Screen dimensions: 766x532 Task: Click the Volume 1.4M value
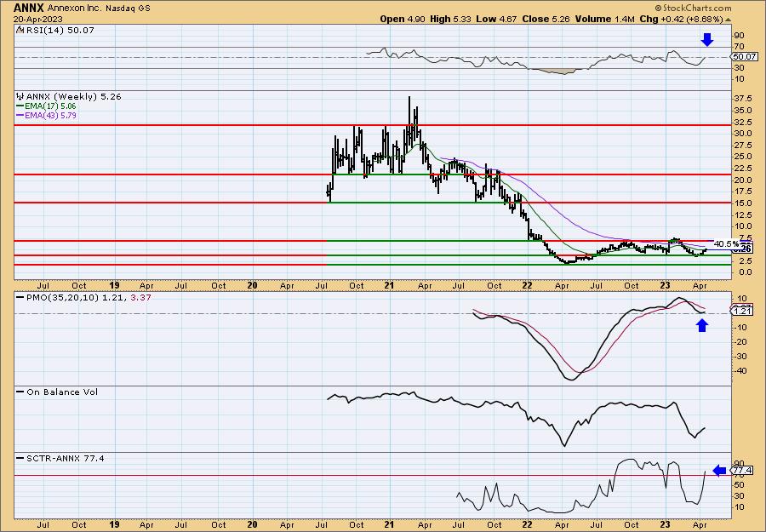tap(605, 19)
